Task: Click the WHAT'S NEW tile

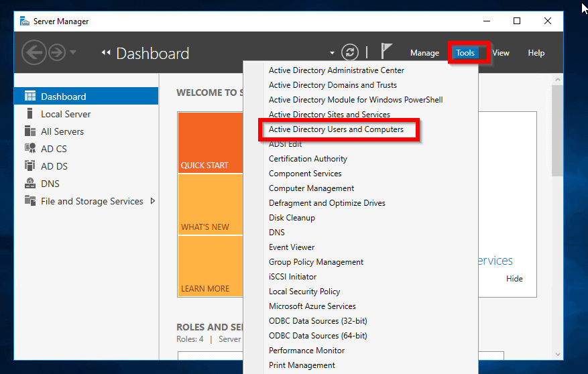Action: tap(211, 204)
